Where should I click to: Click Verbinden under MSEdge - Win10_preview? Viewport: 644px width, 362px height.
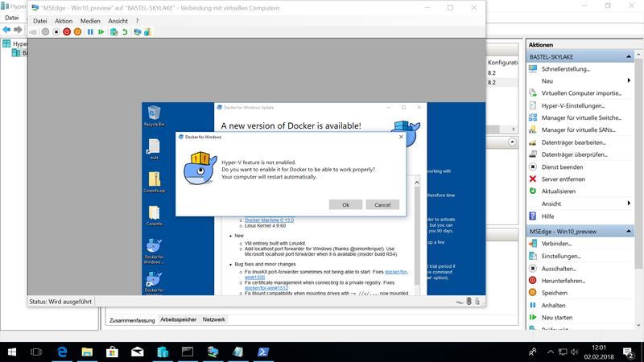click(556, 244)
